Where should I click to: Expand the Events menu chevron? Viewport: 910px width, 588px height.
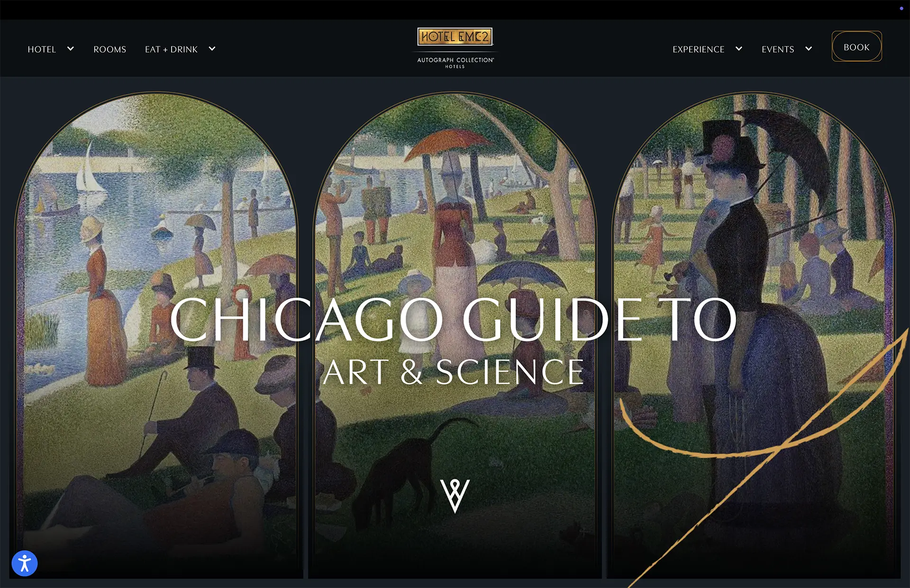coord(809,49)
